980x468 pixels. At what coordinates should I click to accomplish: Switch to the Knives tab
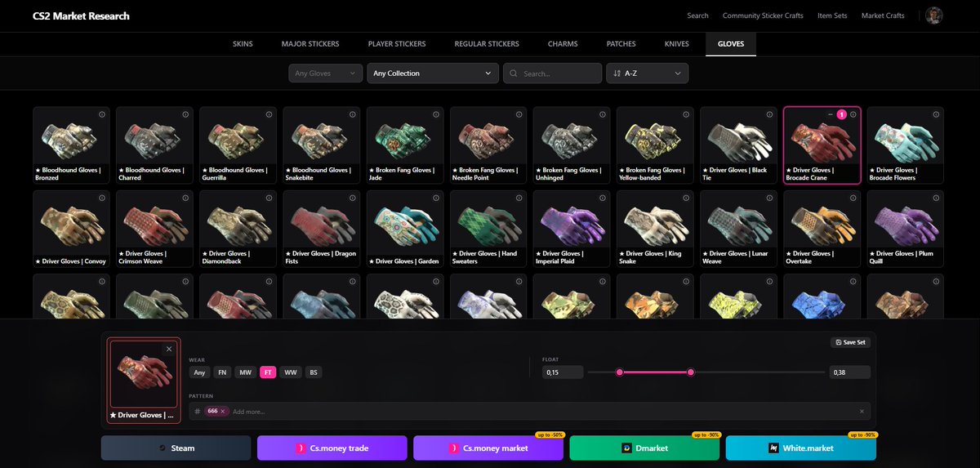tap(677, 43)
